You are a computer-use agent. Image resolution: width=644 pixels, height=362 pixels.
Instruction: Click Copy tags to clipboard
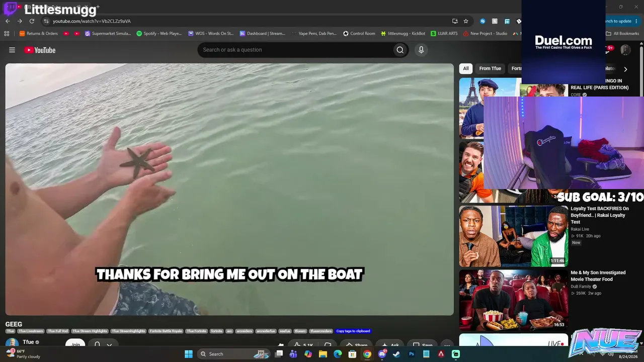click(x=353, y=331)
